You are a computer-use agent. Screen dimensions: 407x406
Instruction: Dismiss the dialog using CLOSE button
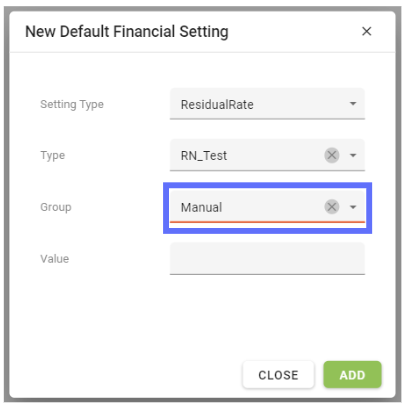click(x=278, y=375)
